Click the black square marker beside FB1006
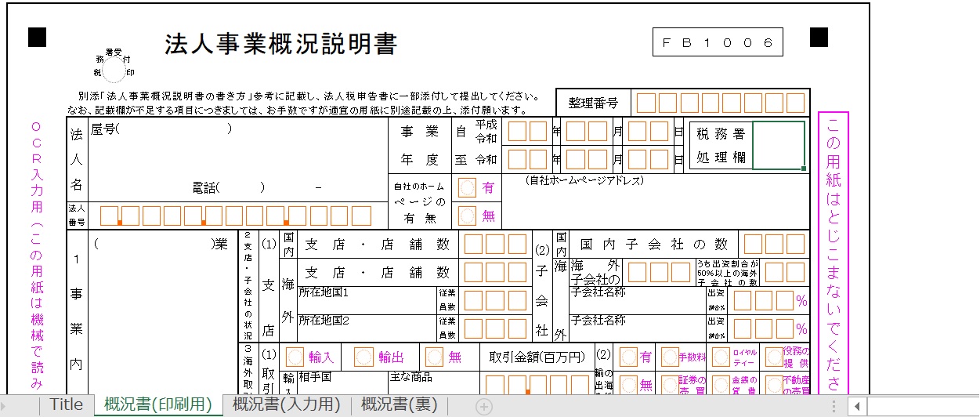This screenshot has height=417, width=980. pyautogui.click(x=819, y=36)
